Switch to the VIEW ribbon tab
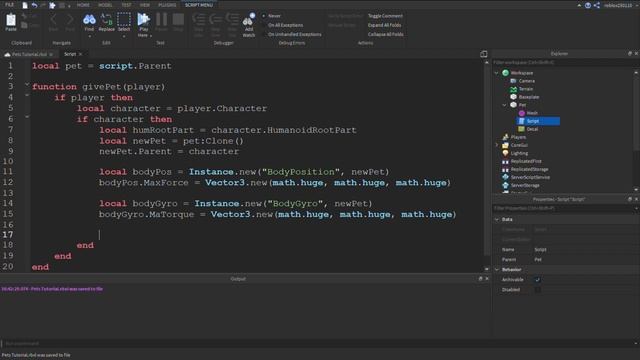 pos(145,5)
